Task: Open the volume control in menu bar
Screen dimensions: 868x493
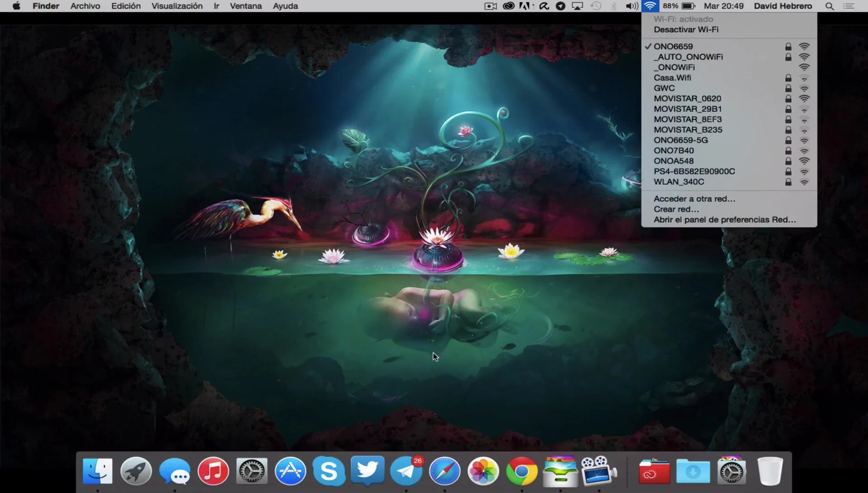Action: tap(632, 6)
